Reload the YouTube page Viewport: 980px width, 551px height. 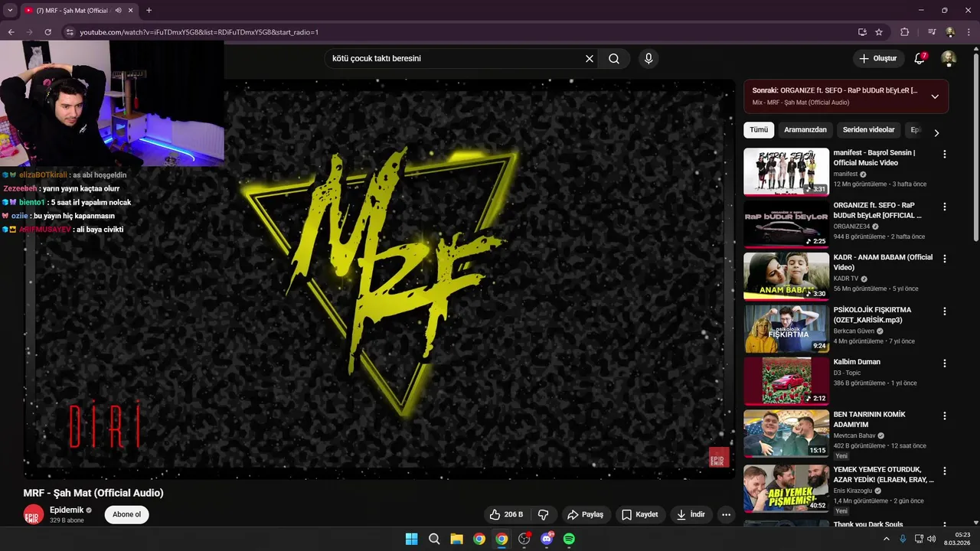(47, 32)
